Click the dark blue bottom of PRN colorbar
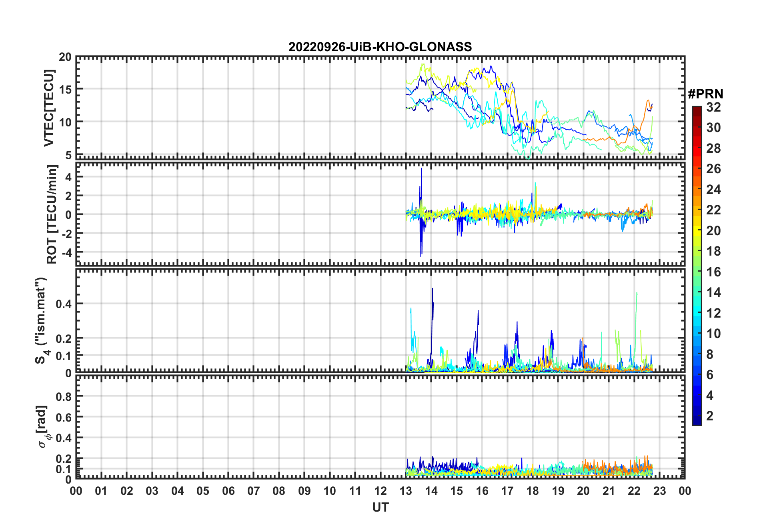The image size is (761, 532). pos(697,420)
